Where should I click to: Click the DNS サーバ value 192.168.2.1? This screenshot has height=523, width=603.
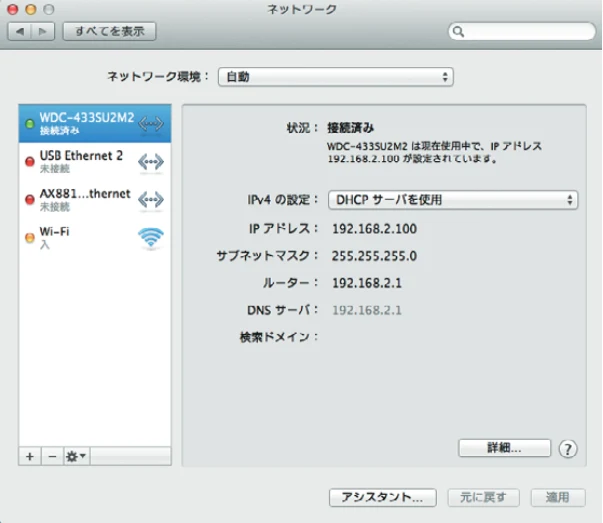(x=367, y=310)
